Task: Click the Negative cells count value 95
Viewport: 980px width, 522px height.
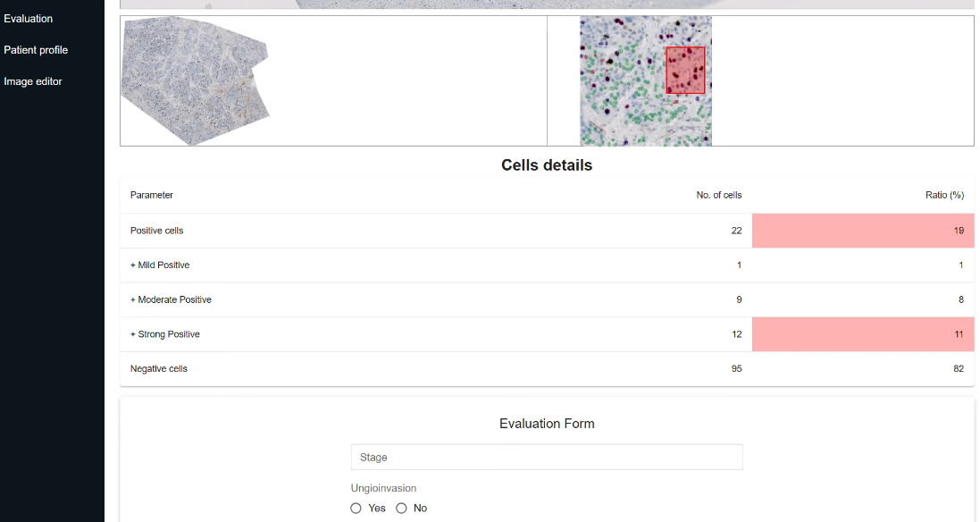Action: pyautogui.click(x=736, y=369)
